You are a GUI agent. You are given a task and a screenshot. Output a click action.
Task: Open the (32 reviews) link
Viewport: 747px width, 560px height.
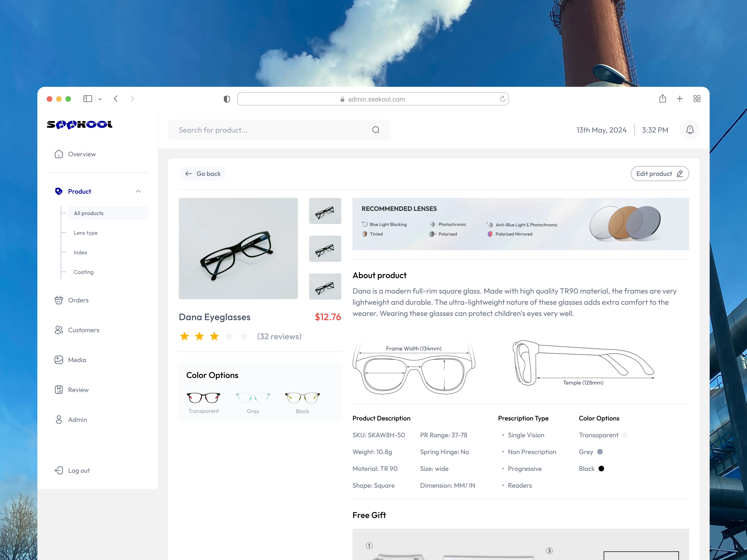279,337
